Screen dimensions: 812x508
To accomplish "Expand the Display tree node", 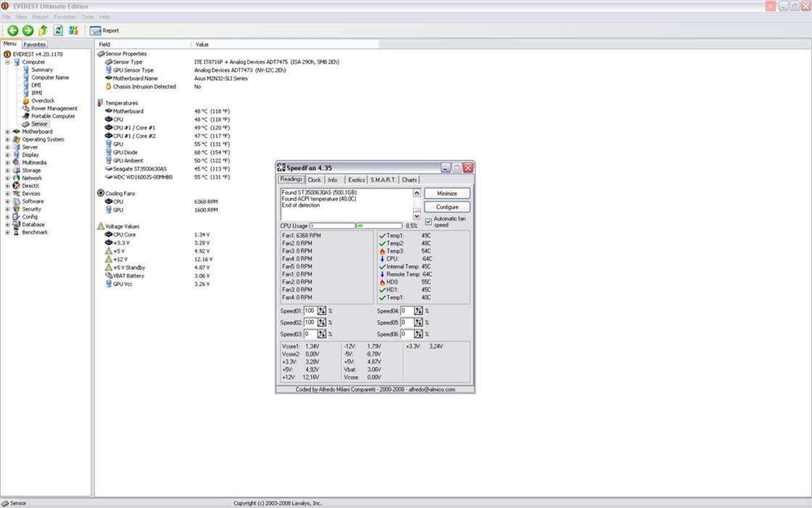I will coord(7,155).
